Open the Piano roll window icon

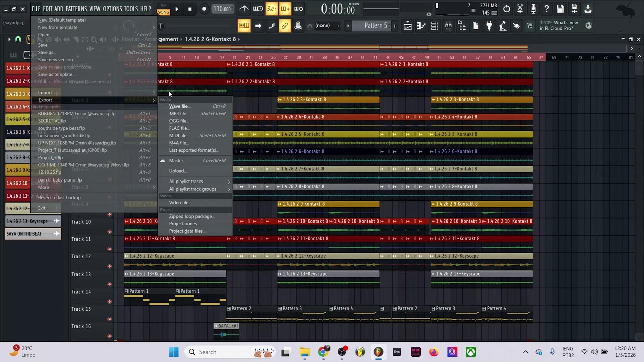421,26
